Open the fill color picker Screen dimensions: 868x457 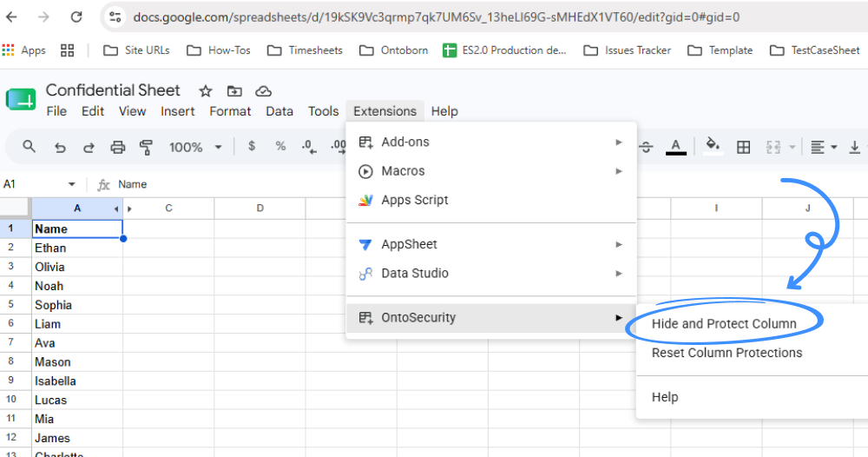click(713, 147)
